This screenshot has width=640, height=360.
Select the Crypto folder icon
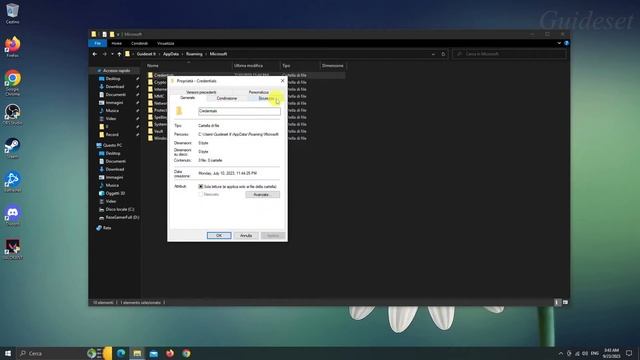[150, 82]
